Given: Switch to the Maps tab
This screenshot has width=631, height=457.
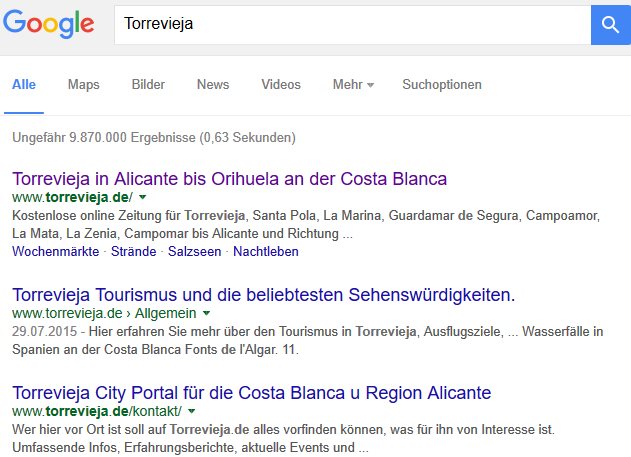Looking at the screenshot, I should coord(84,84).
